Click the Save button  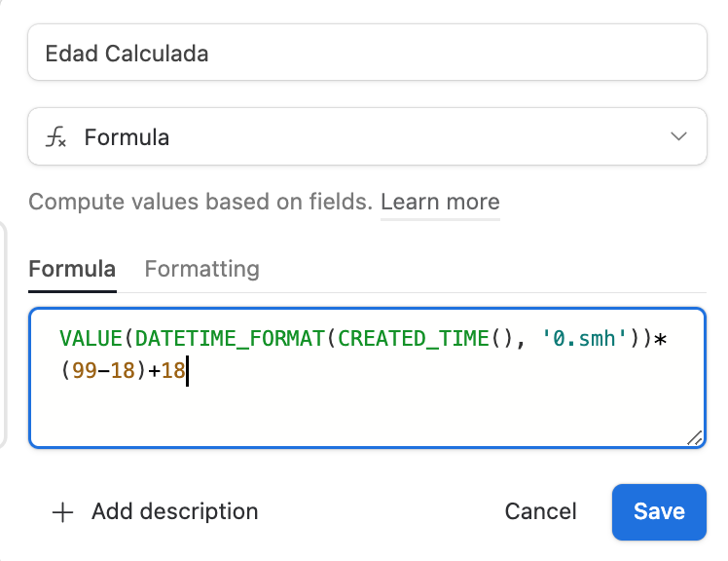[x=659, y=512]
